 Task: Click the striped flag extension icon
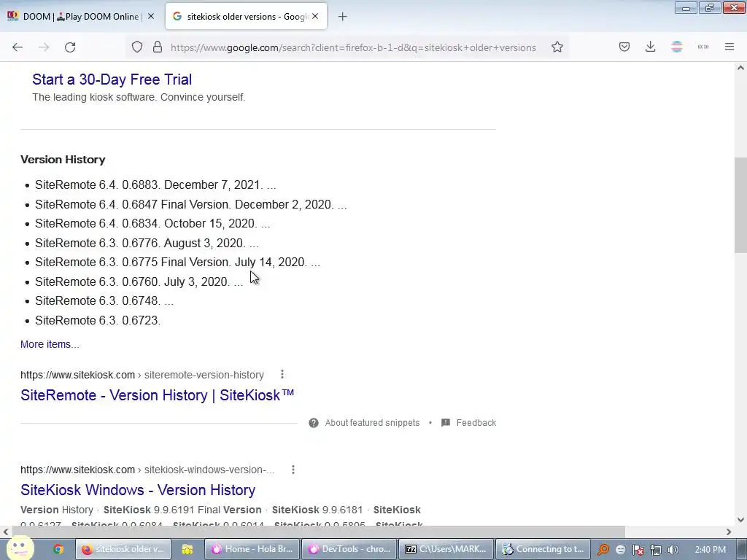pyautogui.click(x=677, y=47)
